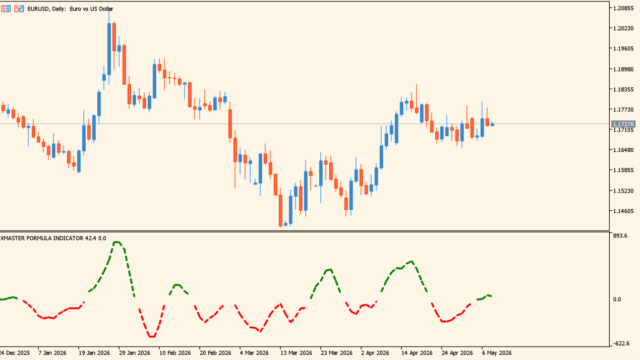The width and height of the screenshot is (640, 360).
Task: Click the 1.14605 price level on the axis
Action: tap(624, 211)
